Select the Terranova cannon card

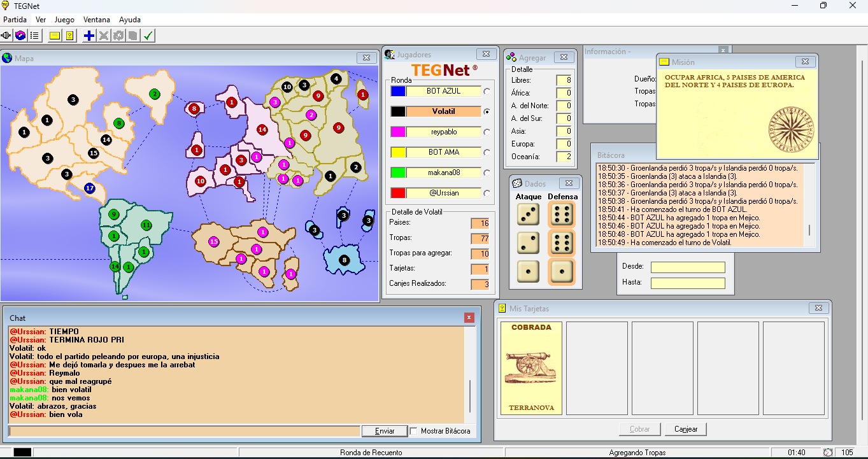click(x=531, y=368)
